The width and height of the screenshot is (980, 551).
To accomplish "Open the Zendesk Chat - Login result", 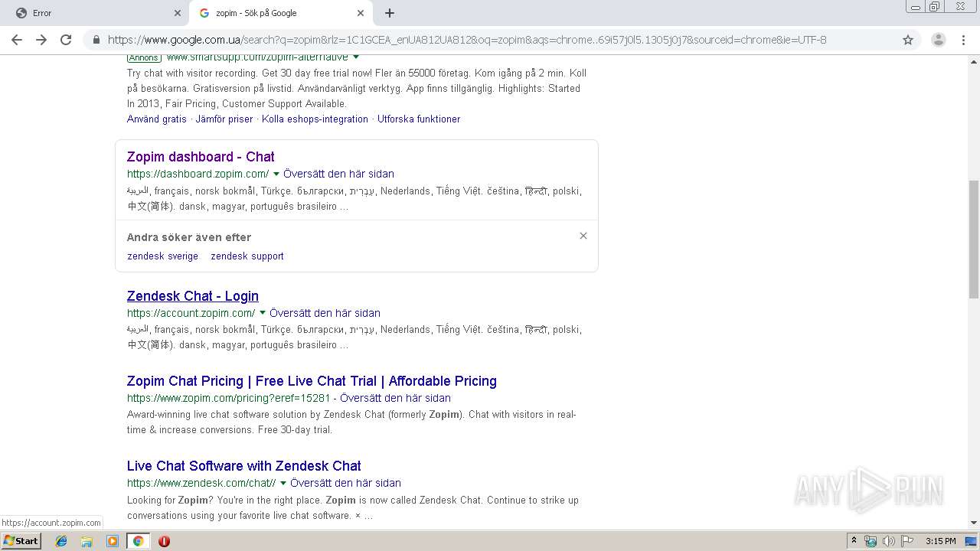I will tap(193, 295).
